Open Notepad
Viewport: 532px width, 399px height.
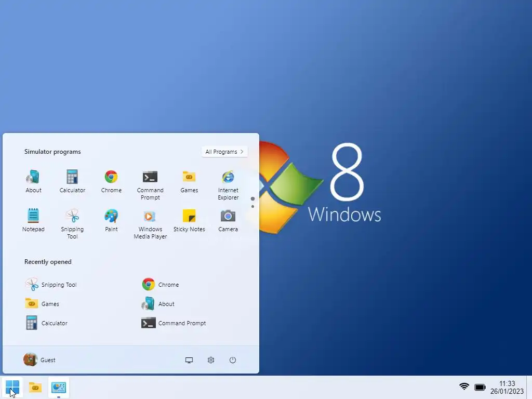33,220
